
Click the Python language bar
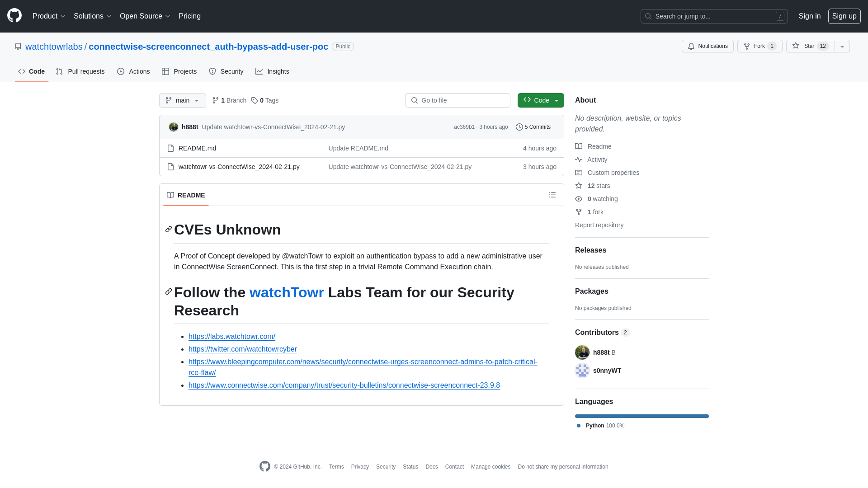coord(642,415)
